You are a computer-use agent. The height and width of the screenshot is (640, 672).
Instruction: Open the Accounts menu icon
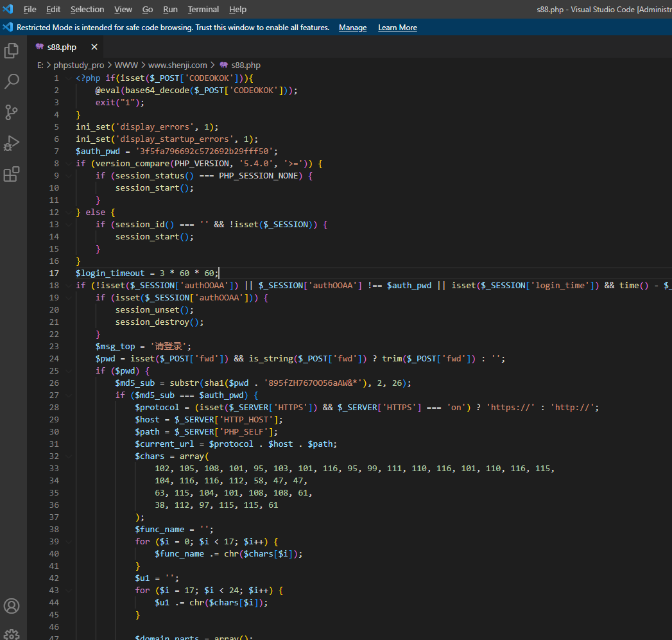point(12,606)
